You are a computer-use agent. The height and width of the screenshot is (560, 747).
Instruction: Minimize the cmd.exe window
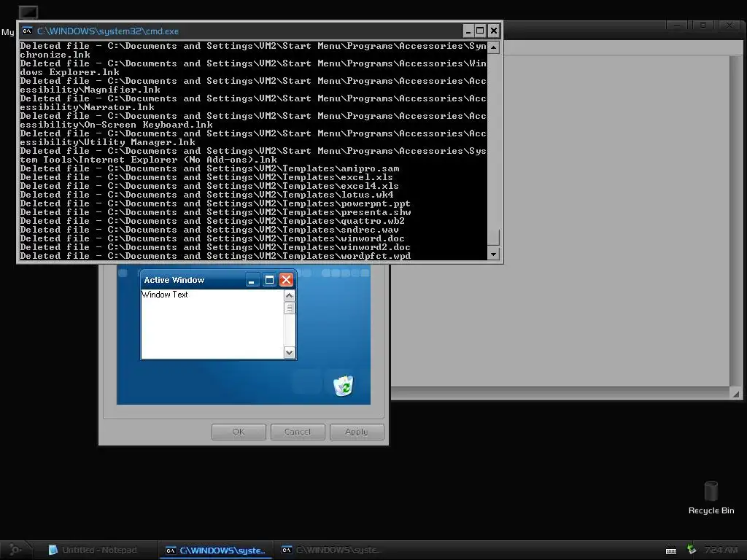click(468, 31)
